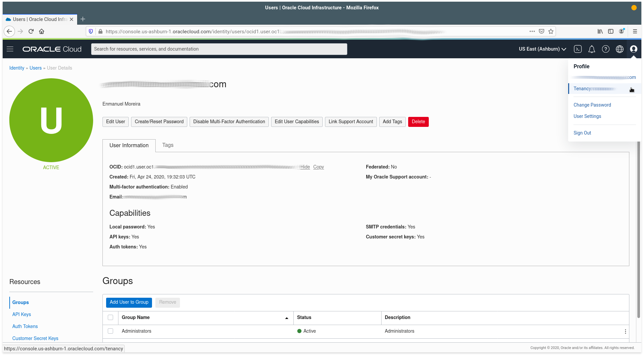644x356 pixels.
Task: Click Edit User Capabilities button
Action: pos(297,122)
